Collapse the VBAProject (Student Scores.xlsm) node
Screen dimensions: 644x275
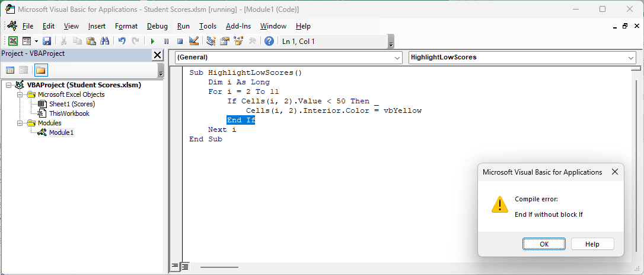(x=9, y=85)
